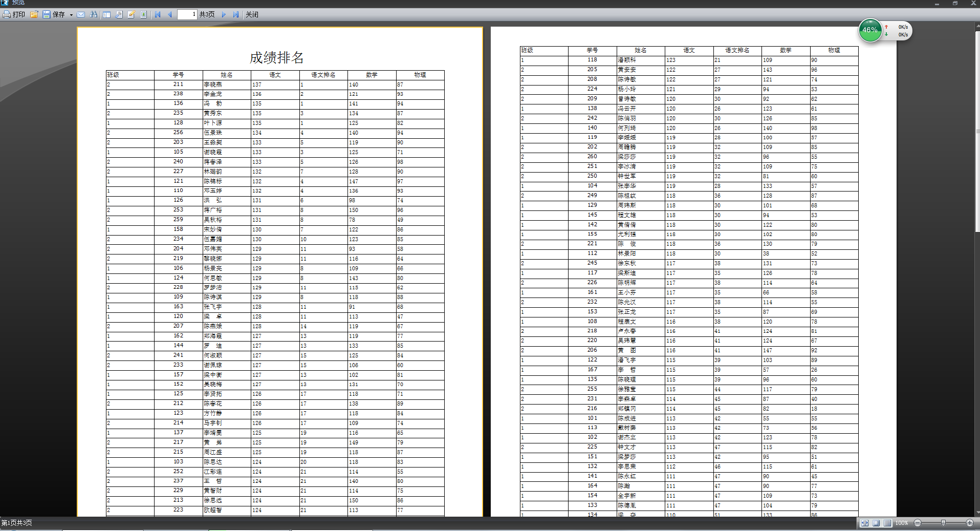Go to the first page
980x531 pixels.
pos(158,14)
